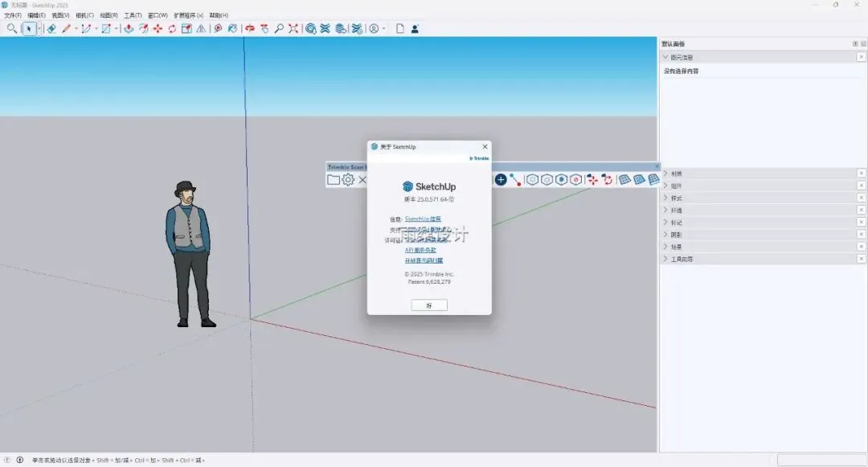The image size is (868, 467).
Task: Click the X icon beside Trimble Scan gear
Action: click(x=362, y=180)
